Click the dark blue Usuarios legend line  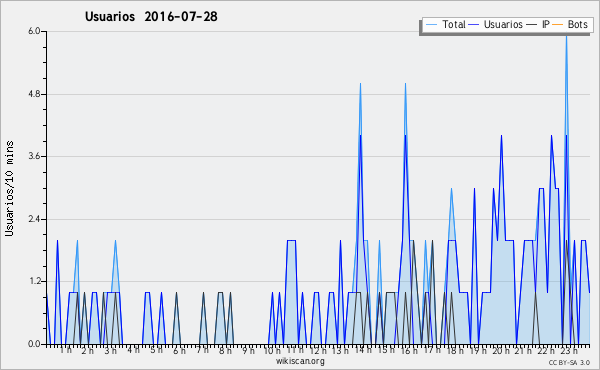point(474,24)
